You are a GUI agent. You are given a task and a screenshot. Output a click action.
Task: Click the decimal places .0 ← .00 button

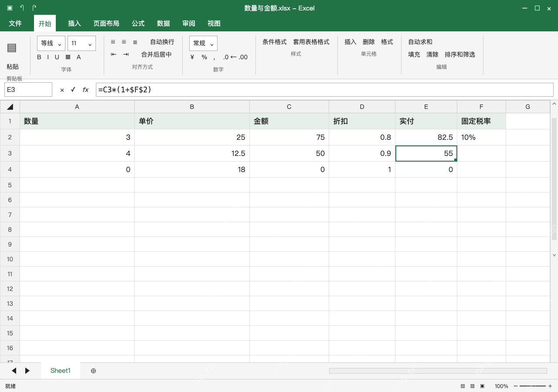click(x=235, y=57)
